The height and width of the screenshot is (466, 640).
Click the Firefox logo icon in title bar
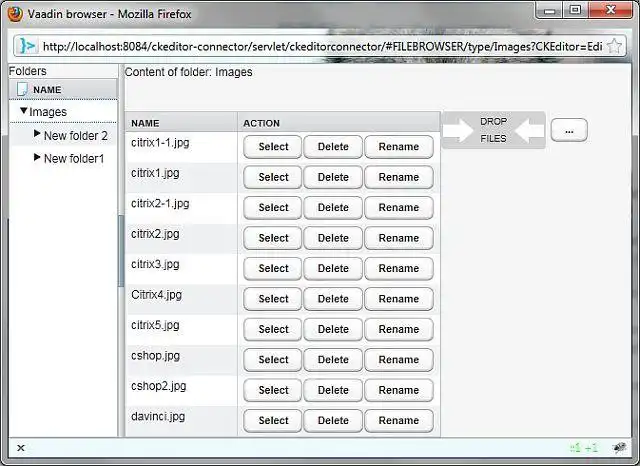click(x=15, y=13)
